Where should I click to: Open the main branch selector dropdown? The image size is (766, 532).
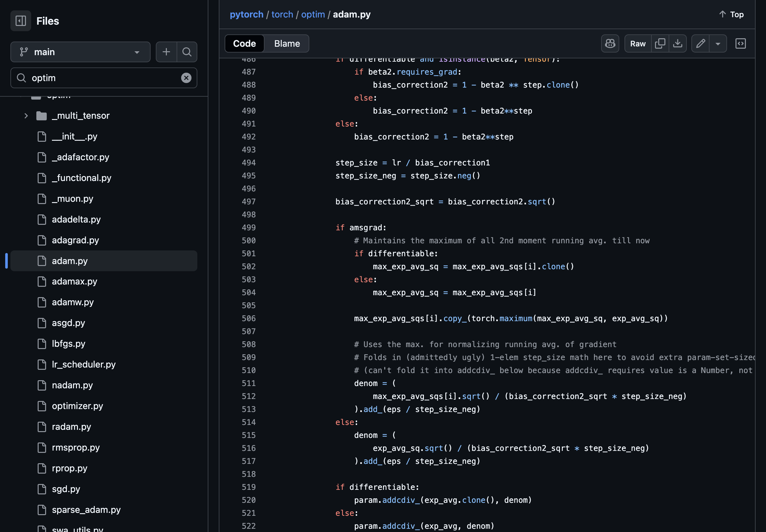pos(80,52)
